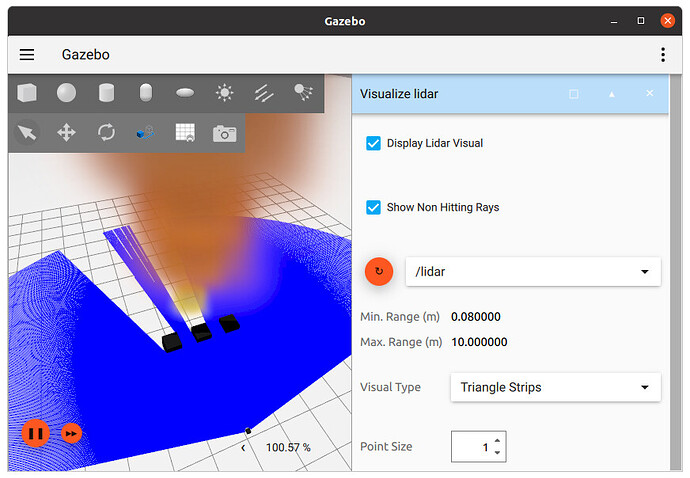690x478 pixels.
Task: Open the grid configuration tool
Action: point(185,132)
